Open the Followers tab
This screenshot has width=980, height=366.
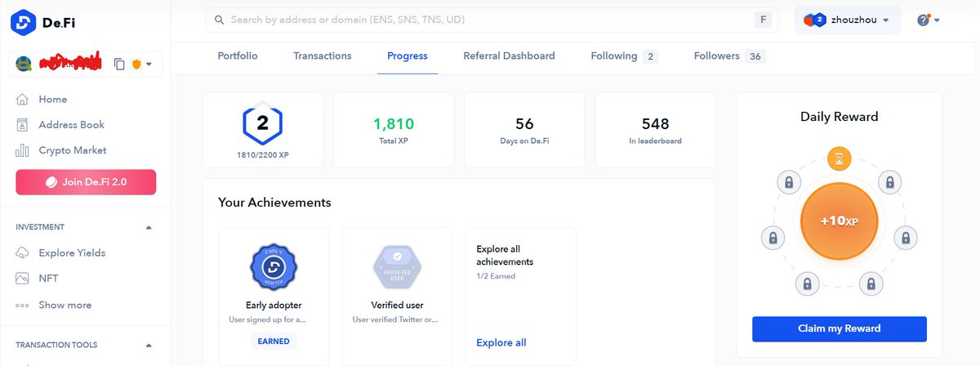[x=729, y=56]
